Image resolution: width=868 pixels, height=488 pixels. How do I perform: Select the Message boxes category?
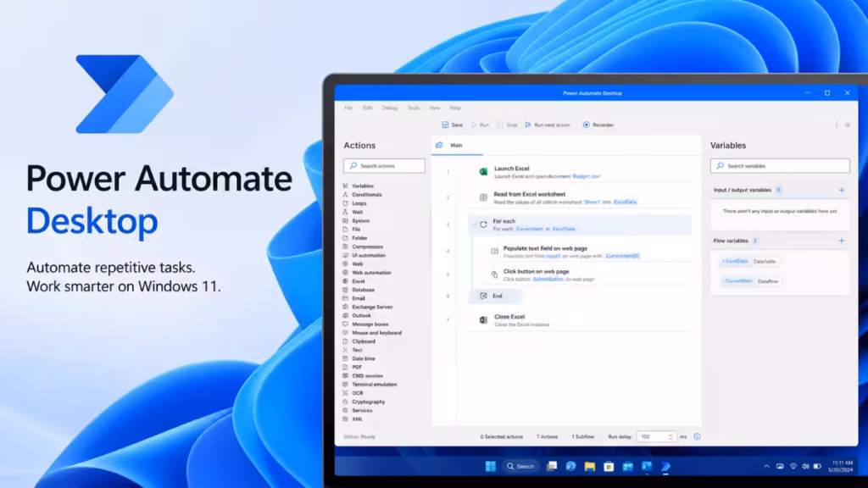365,324
